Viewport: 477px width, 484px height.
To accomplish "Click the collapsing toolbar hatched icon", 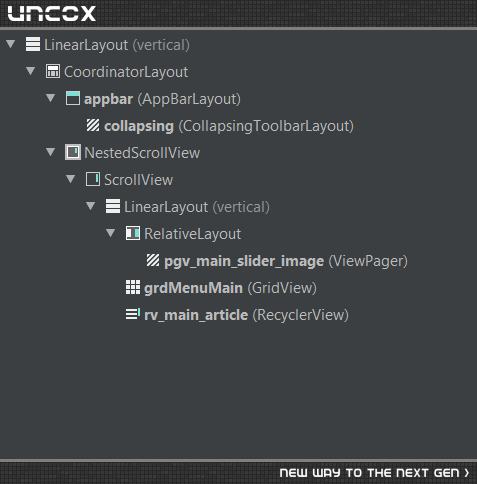I will tap(93, 125).
